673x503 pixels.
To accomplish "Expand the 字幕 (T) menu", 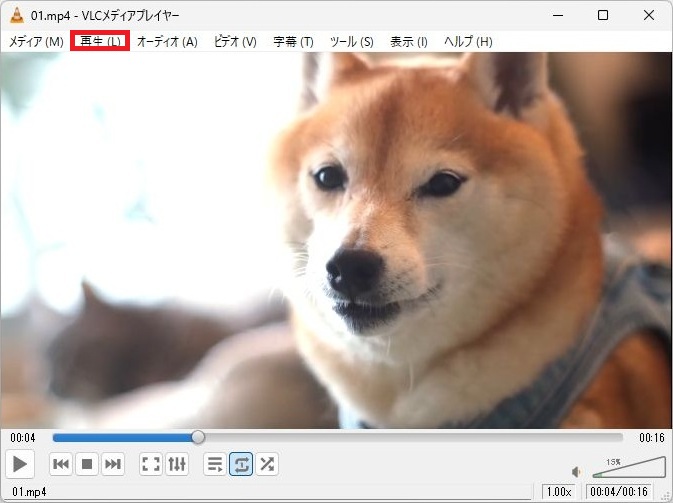I will click(293, 42).
